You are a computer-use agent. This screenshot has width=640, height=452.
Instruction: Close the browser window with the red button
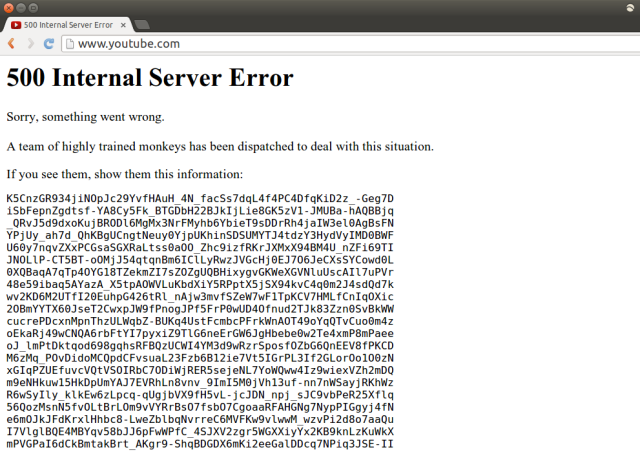coord(8,8)
